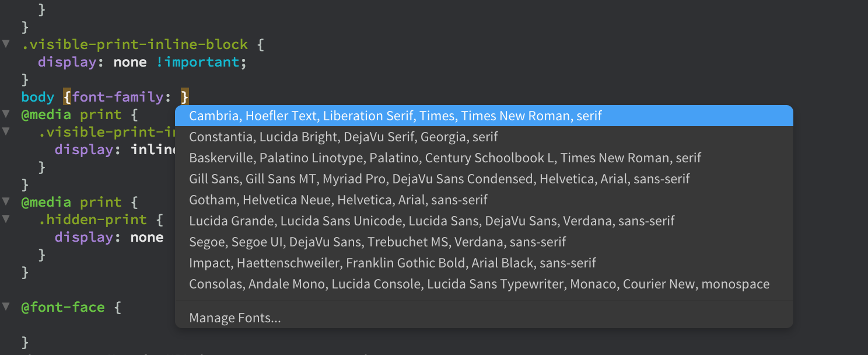Viewport: 868px width, 355px height.
Task: Collapse the second @media print block
Action: tap(6, 201)
